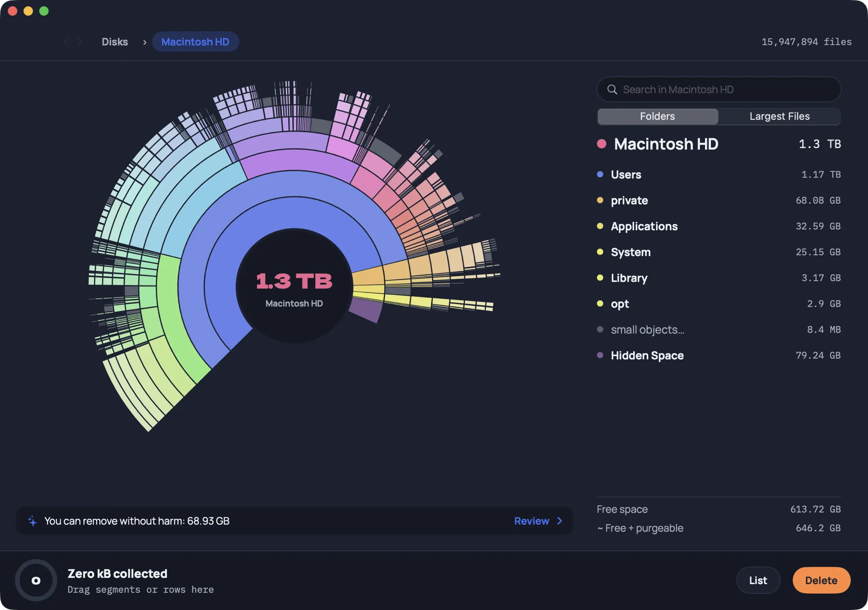Click the forward navigation arrow
This screenshot has height=610, width=868.
80,42
